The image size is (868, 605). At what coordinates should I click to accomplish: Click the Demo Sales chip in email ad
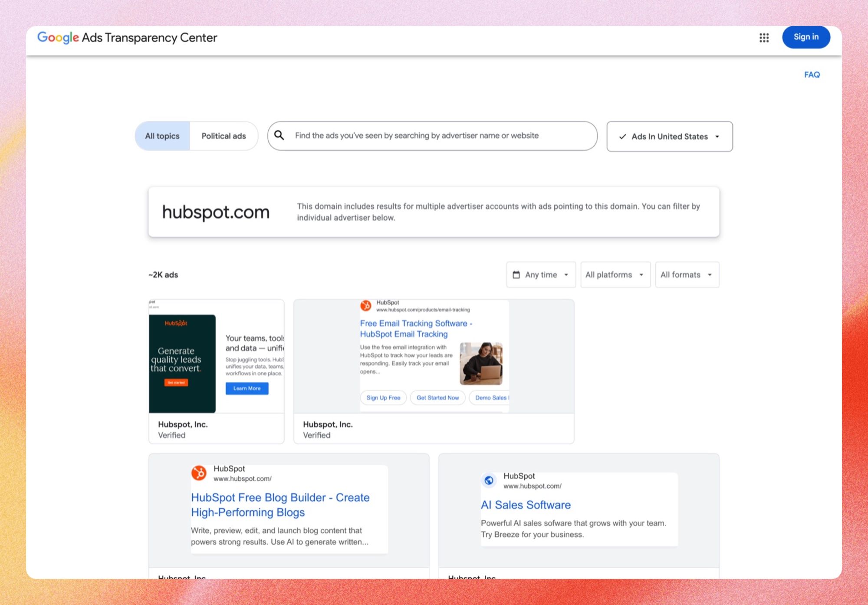click(490, 397)
